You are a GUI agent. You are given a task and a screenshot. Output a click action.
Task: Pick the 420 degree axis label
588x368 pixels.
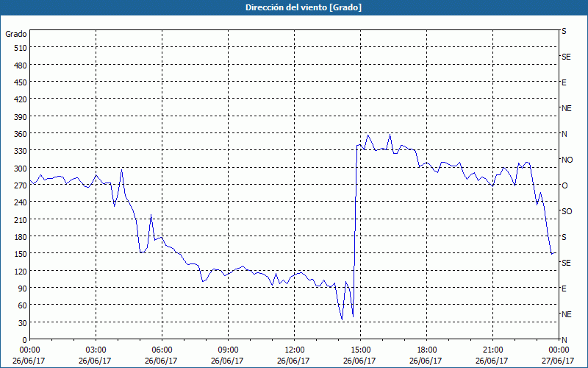(21, 99)
